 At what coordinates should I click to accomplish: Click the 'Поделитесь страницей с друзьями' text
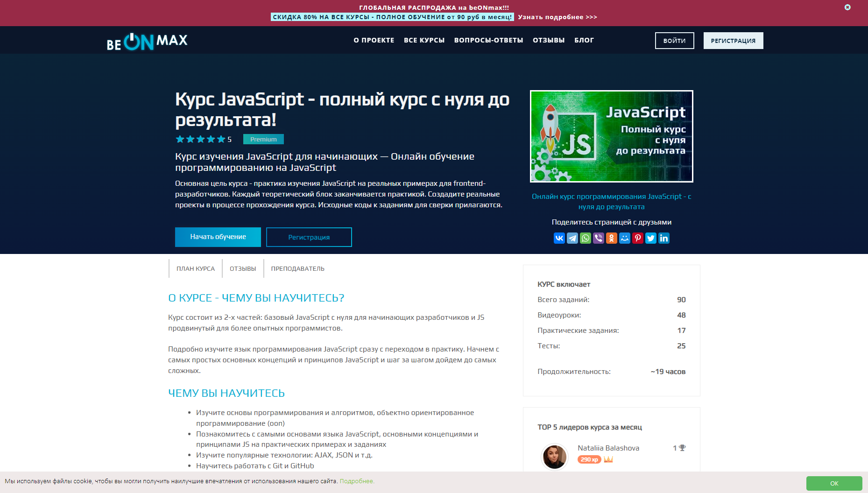[x=612, y=222]
